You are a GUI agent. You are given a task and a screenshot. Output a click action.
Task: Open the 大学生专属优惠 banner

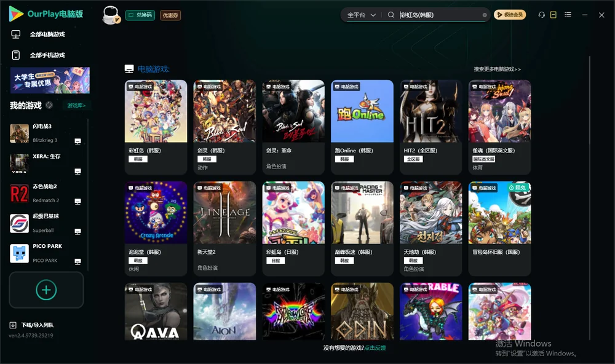[50, 81]
